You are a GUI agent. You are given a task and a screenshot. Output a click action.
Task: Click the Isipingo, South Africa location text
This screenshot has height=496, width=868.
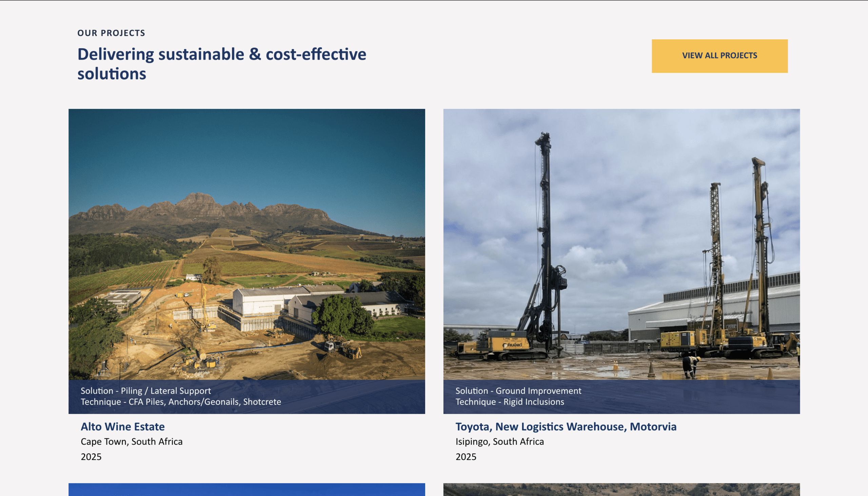(499, 441)
